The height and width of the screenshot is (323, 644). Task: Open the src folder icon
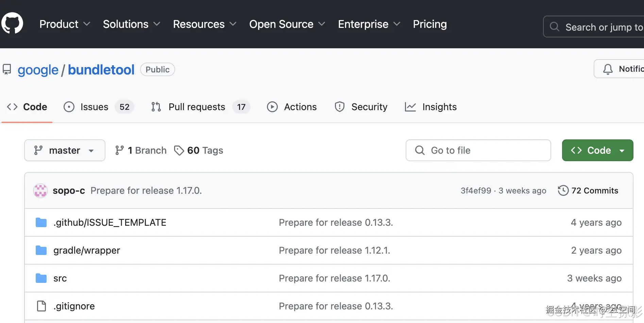pos(41,278)
